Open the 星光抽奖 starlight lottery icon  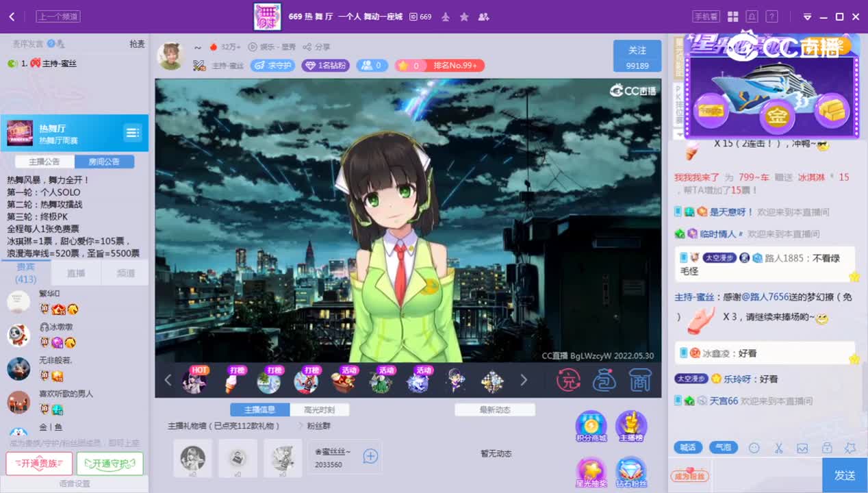pos(591,472)
